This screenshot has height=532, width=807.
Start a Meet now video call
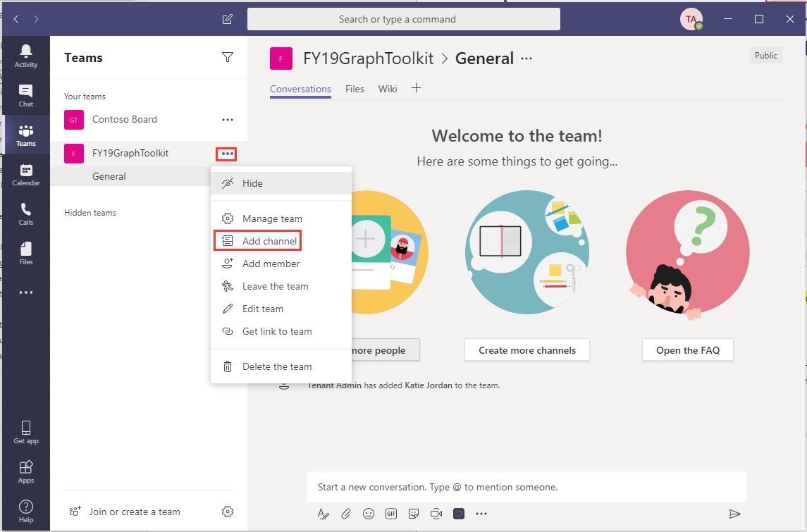pyautogui.click(x=436, y=514)
